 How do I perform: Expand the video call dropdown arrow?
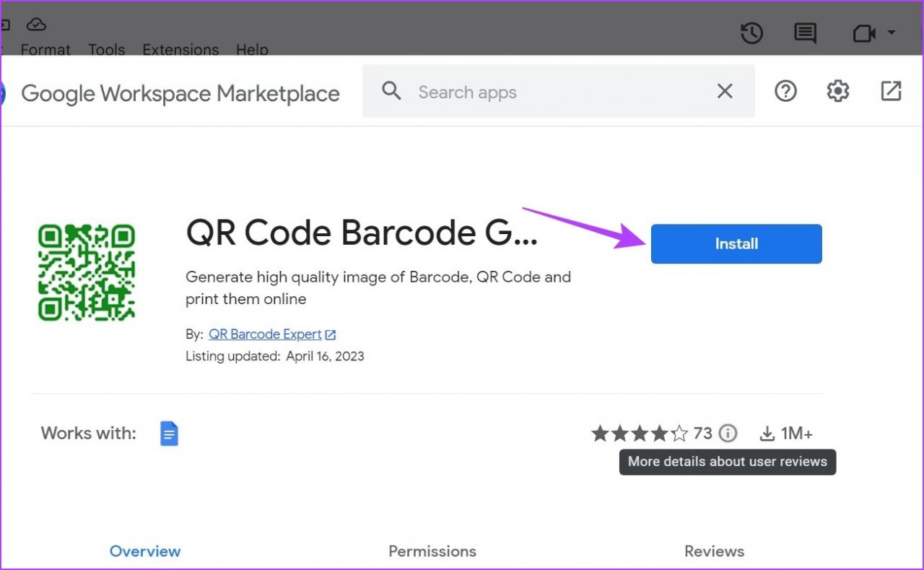point(892,33)
